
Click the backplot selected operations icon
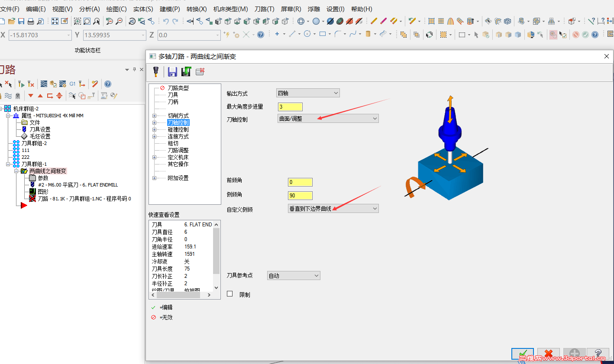pos(44,84)
